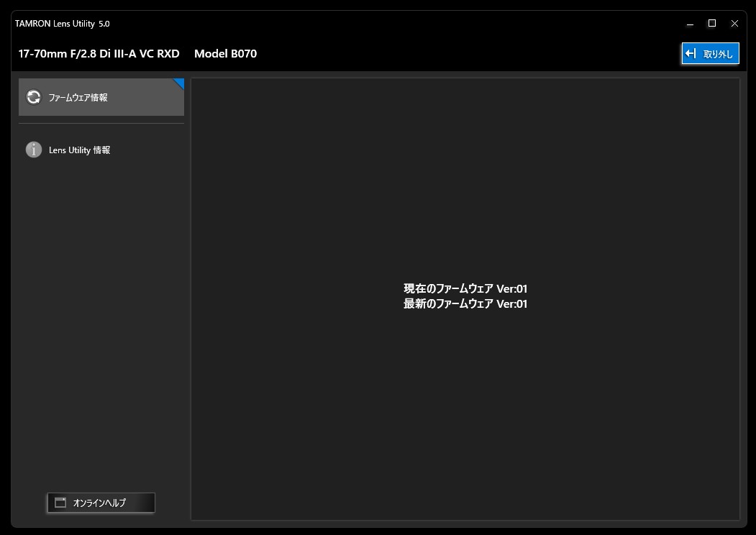
Task: Open the Lens Utility 情報 menu item
Action: pos(101,150)
